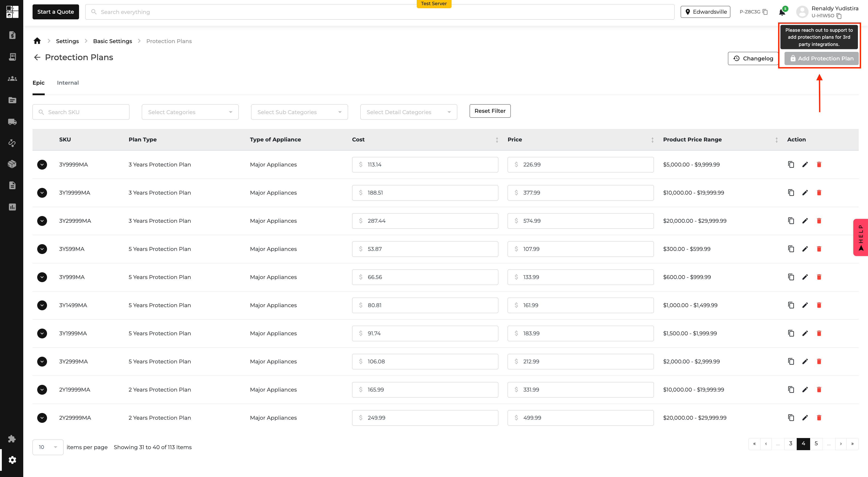
Task: Open the Select Detail Categories dropdown
Action: click(408, 112)
